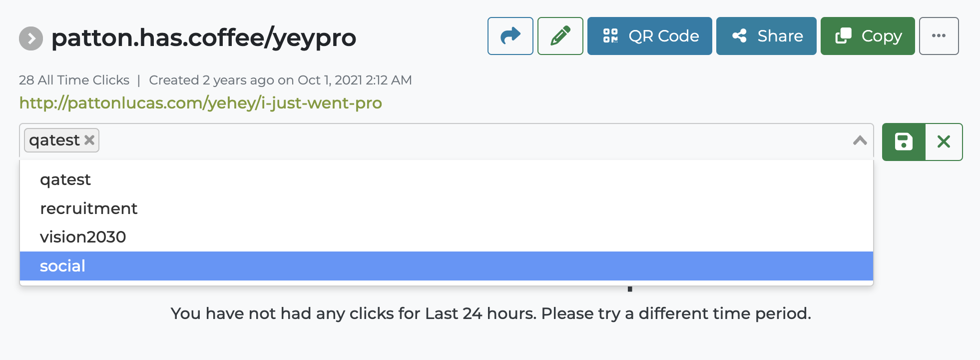Open the QR Code view
Image resolution: width=980 pixels, height=360 pixels.
[649, 35]
